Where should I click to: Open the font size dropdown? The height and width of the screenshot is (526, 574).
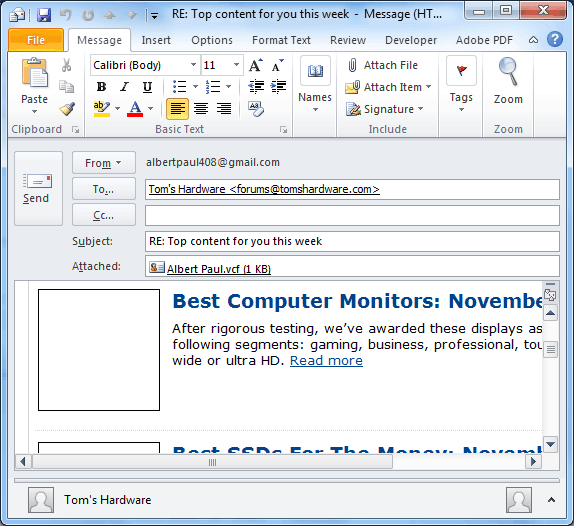tap(236, 65)
